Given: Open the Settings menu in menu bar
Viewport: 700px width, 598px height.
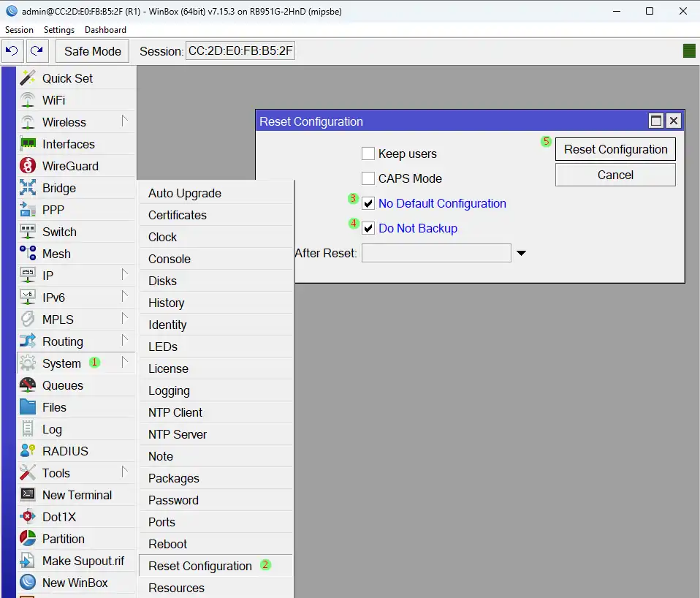Looking at the screenshot, I should tap(59, 30).
